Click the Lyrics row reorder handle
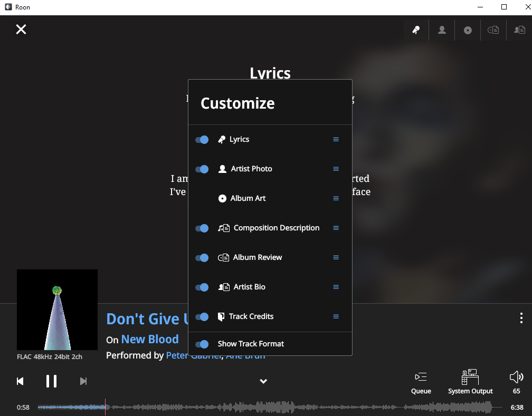This screenshot has height=416, width=532. (x=336, y=139)
